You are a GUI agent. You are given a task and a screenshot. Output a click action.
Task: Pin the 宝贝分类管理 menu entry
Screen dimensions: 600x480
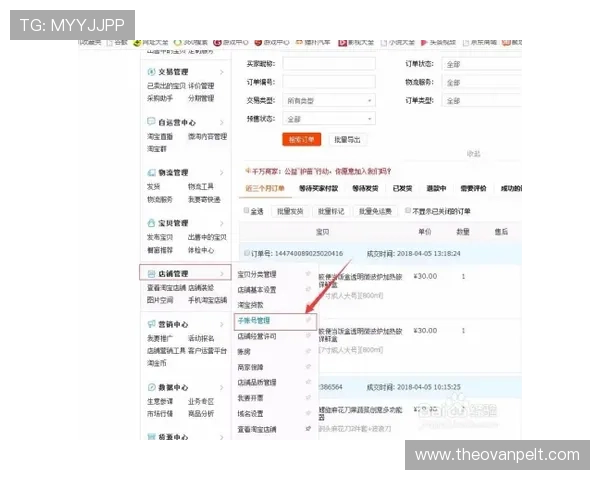pyautogui.click(x=308, y=274)
